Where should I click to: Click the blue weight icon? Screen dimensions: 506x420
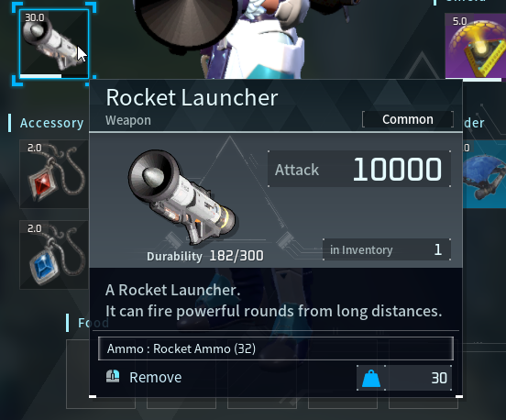(371, 378)
